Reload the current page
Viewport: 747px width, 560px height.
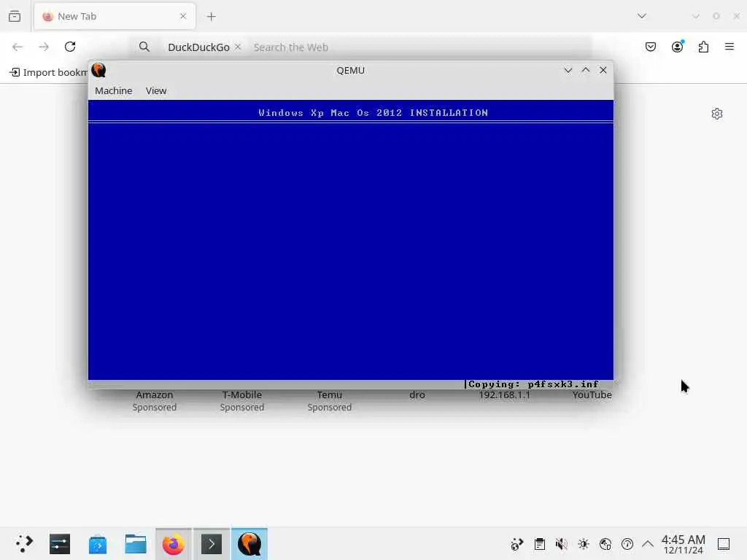[71, 47]
